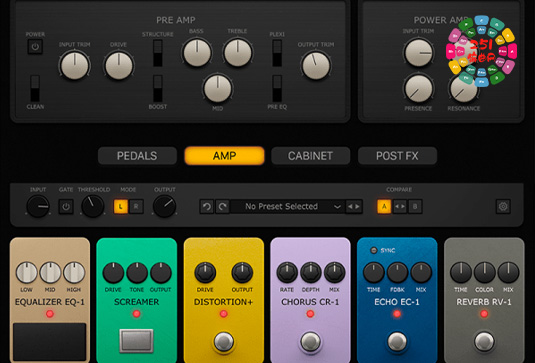Enable Sync on the Echo EC-1 pedal
This screenshot has height=363, width=535.
point(374,250)
